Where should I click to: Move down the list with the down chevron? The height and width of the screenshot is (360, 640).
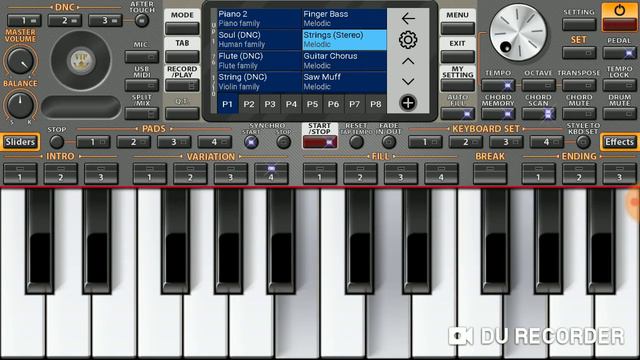408,82
